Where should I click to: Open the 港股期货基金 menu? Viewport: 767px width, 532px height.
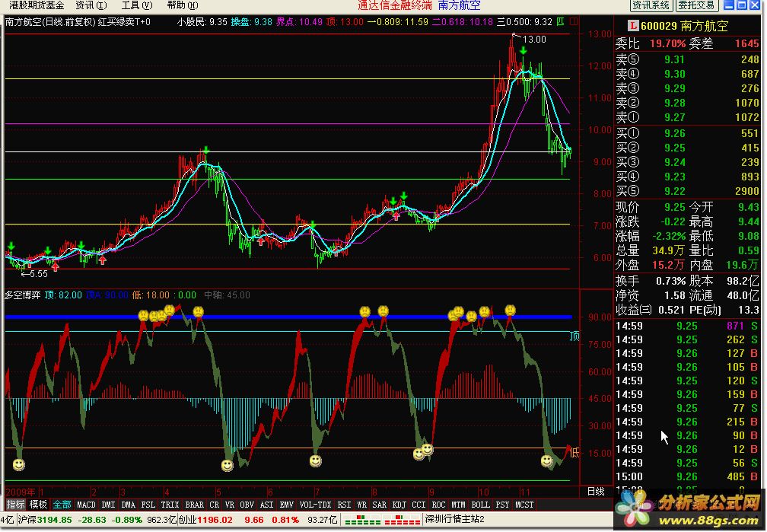click(37, 5)
